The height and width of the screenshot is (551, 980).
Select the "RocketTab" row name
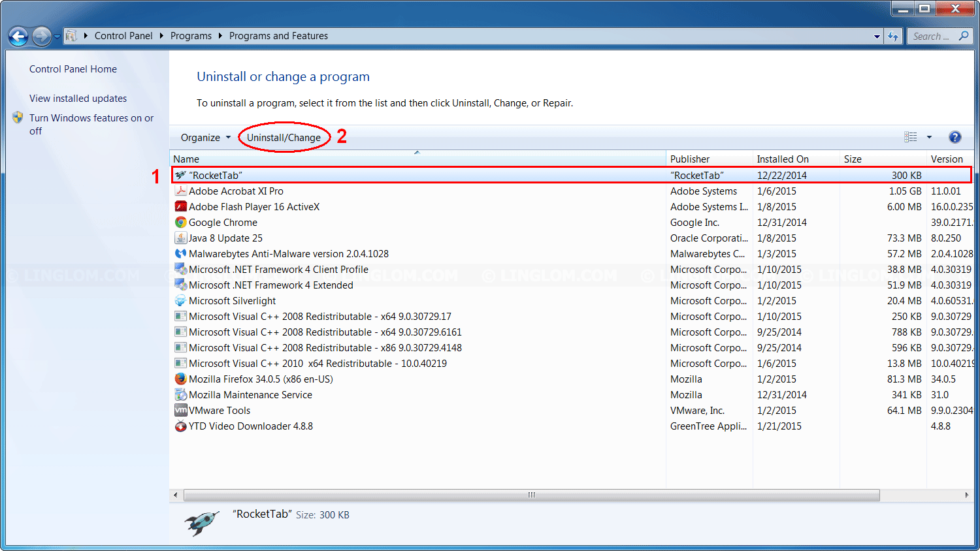(216, 175)
